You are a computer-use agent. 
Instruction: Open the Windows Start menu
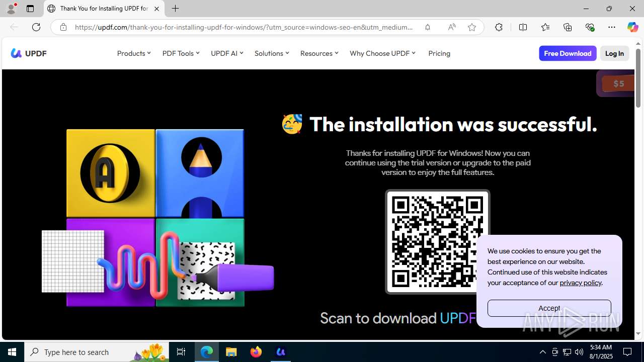[12, 352]
